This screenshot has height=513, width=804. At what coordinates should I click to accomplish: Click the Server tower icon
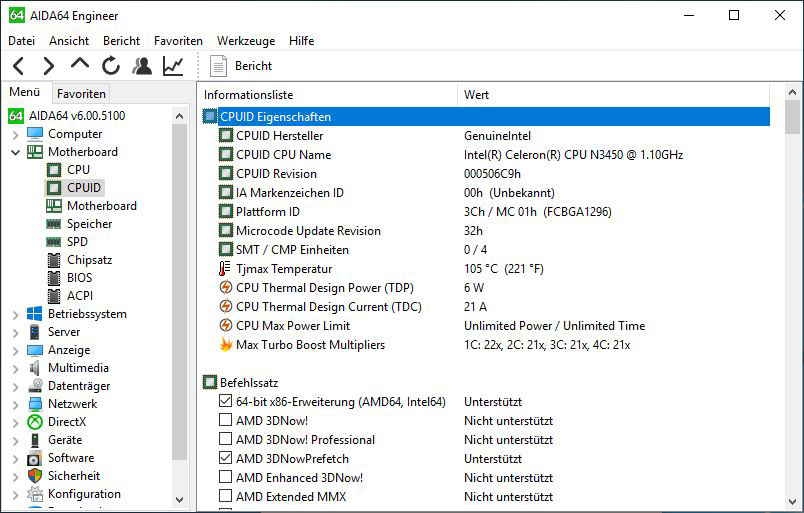pyautogui.click(x=34, y=332)
